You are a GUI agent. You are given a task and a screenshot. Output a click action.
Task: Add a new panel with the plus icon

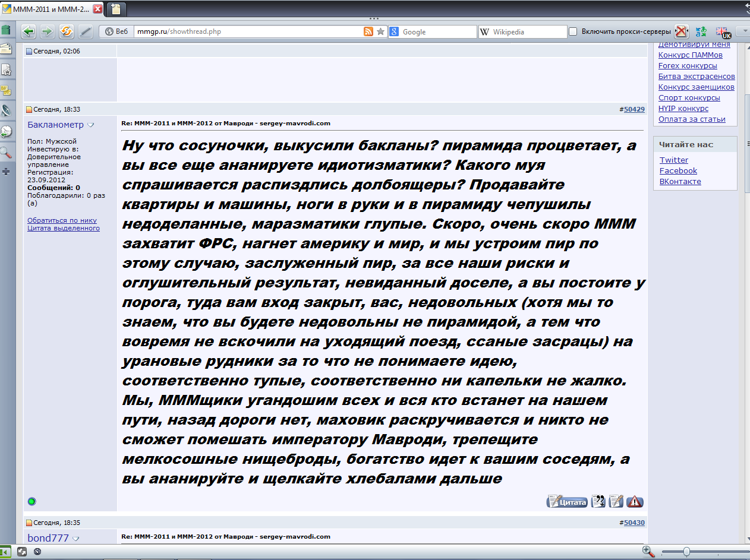6,172
